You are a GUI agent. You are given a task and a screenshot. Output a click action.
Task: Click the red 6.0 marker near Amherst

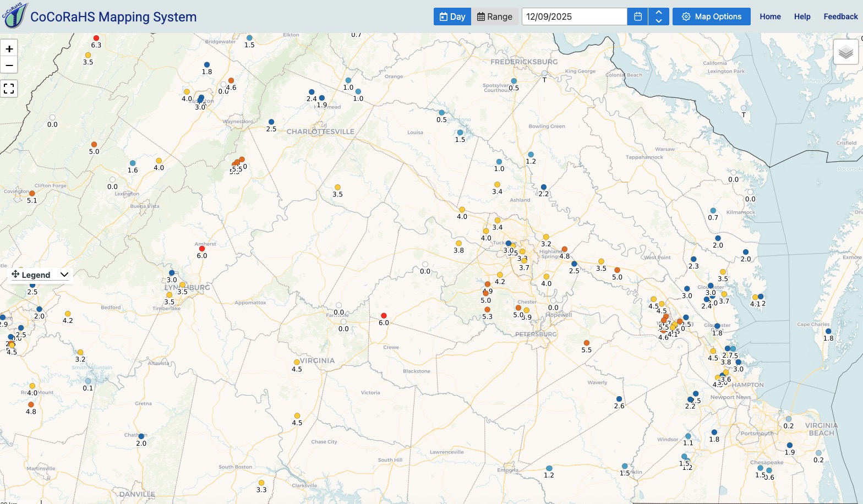click(201, 249)
